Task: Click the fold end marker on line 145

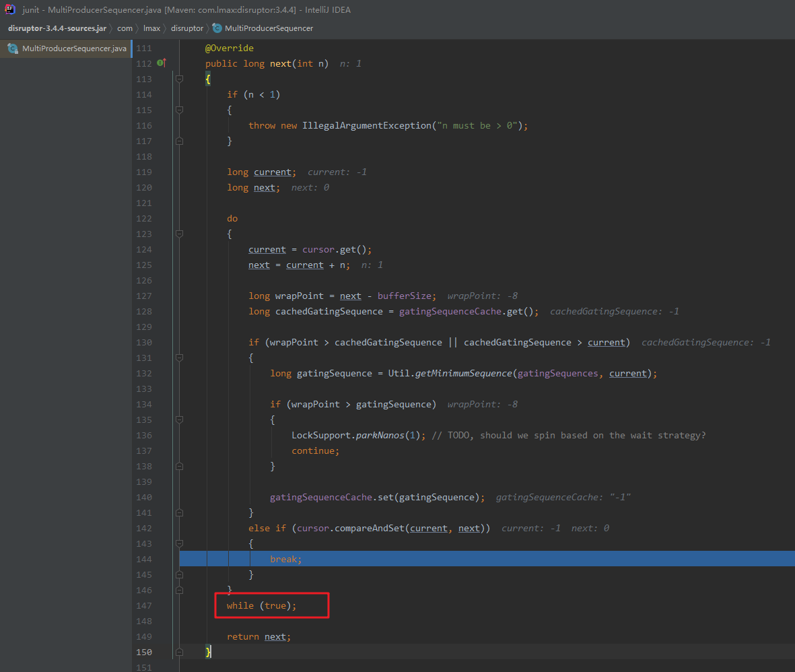Action: [x=179, y=574]
